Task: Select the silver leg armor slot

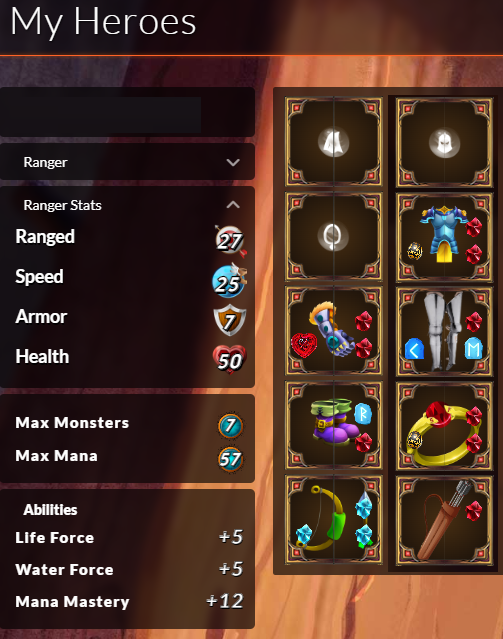Action: (x=444, y=331)
